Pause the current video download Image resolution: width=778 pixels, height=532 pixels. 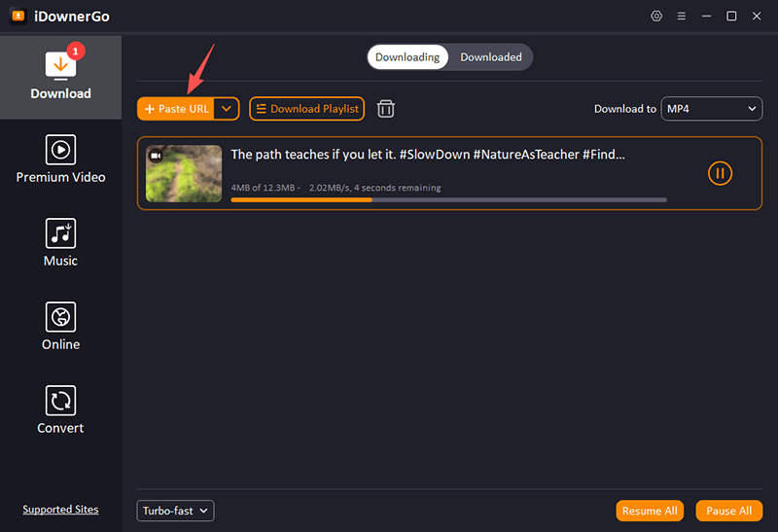click(x=720, y=173)
